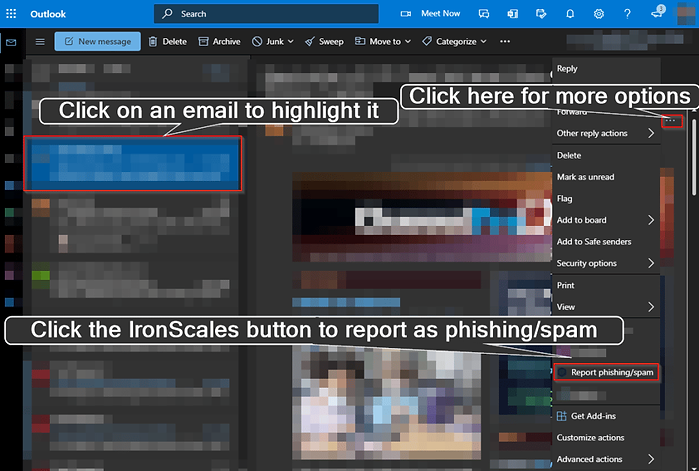The image size is (699, 471).
Task: Select the highlighted blue email in list
Action: (133, 164)
